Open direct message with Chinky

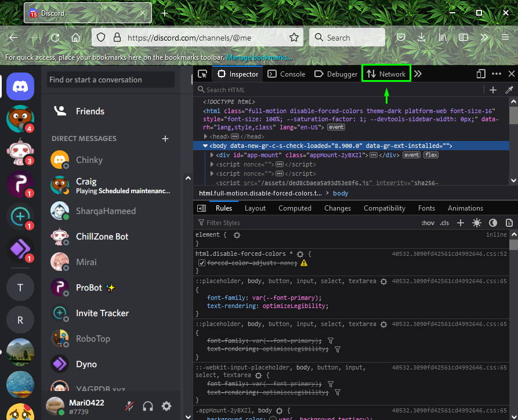(111, 160)
